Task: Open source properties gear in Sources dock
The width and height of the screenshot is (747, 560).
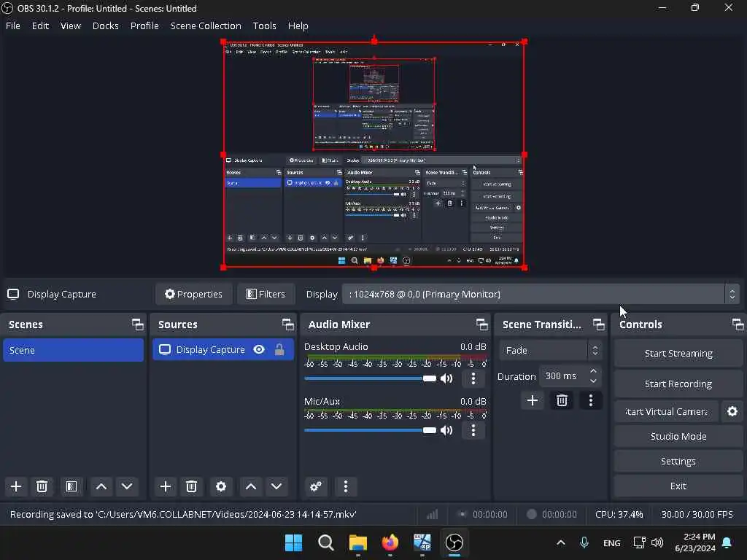Action: (221, 486)
